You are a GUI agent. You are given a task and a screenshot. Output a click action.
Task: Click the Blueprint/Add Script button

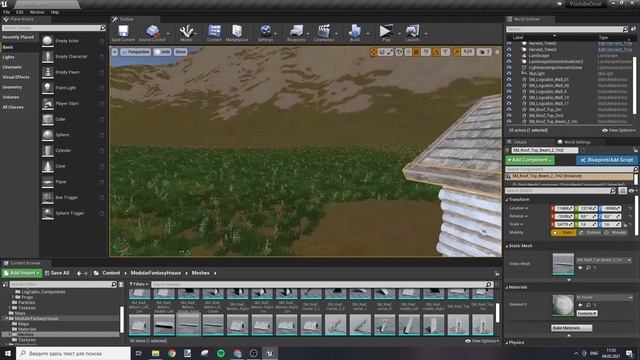607,160
